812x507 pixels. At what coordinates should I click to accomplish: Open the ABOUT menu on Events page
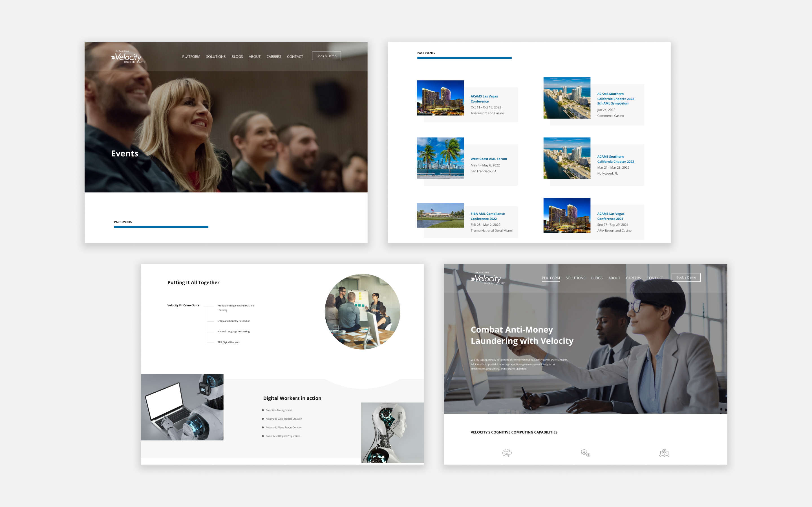(x=254, y=56)
